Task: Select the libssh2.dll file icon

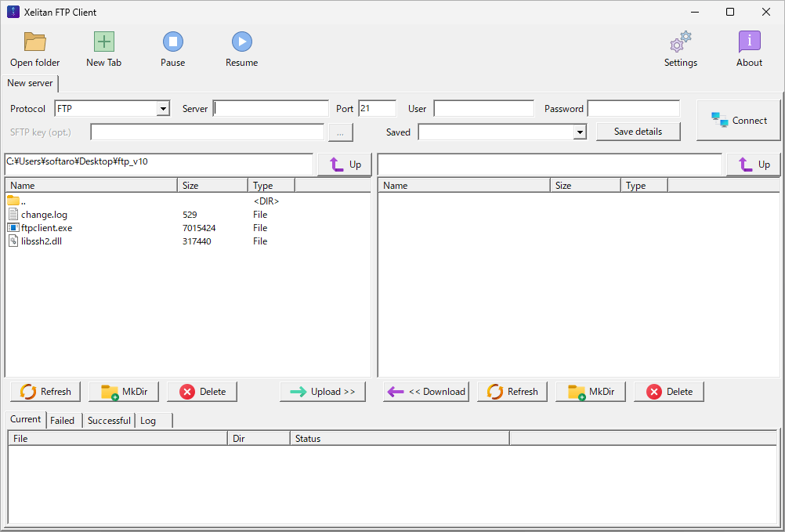Action: click(x=13, y=241)
